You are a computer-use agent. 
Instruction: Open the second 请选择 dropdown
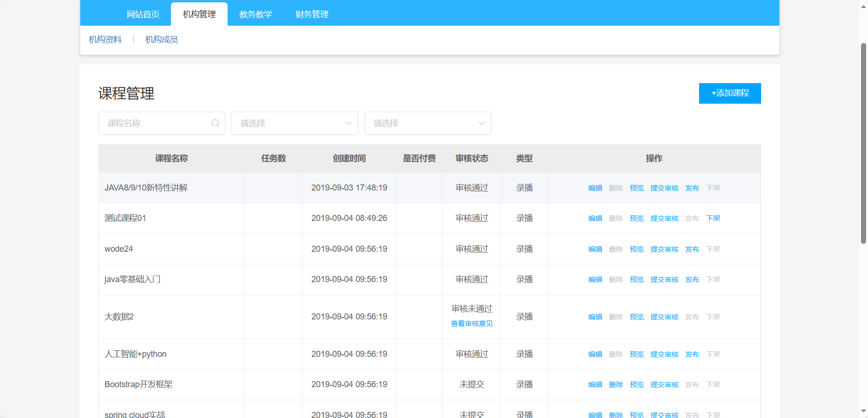pyautogui.click(x=428, y=123)
